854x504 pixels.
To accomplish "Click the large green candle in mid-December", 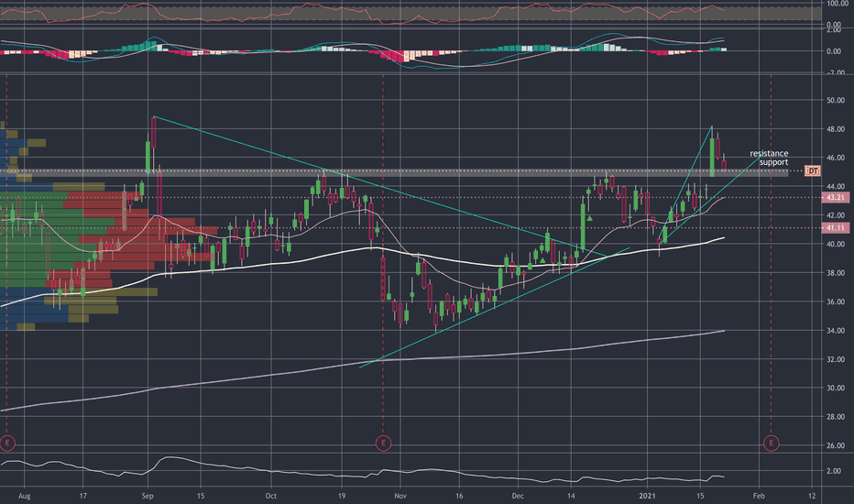I will (583, 226).
